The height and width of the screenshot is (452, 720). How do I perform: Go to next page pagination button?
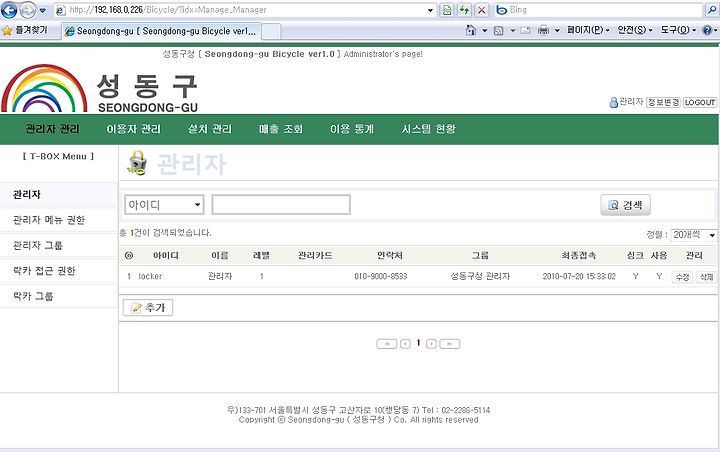click(x=431, y=344)
